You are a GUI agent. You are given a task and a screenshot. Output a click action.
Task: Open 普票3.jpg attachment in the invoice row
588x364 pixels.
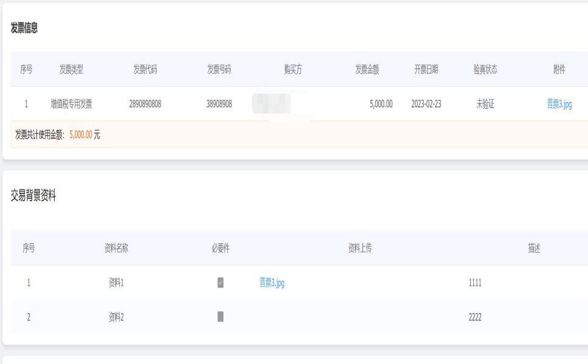pyautogui.click(x=559, y=104)
